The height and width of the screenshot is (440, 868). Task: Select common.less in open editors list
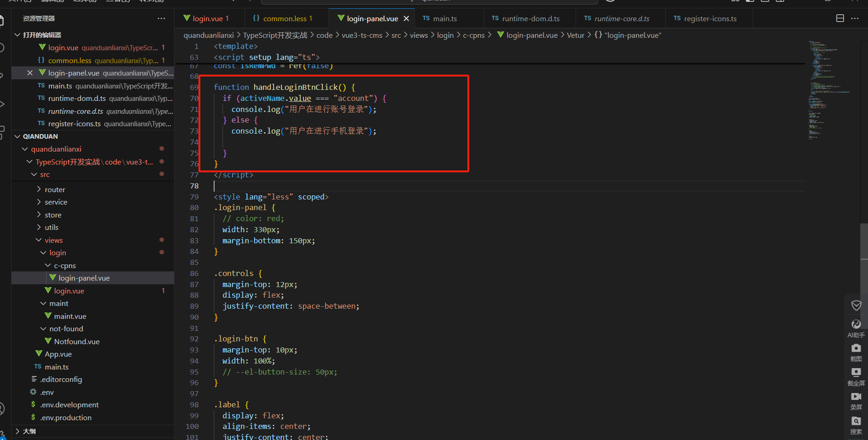click(93, 60)
